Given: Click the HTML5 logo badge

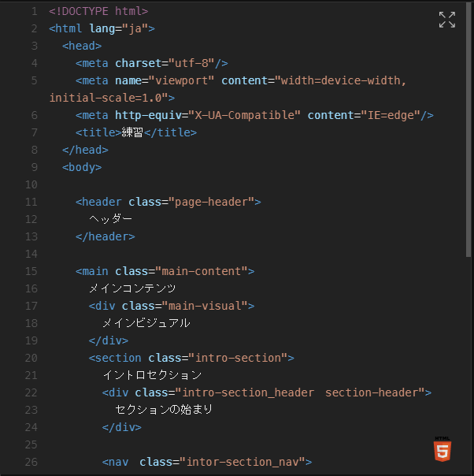Looking at the screenshot, I should pos(443,449).
